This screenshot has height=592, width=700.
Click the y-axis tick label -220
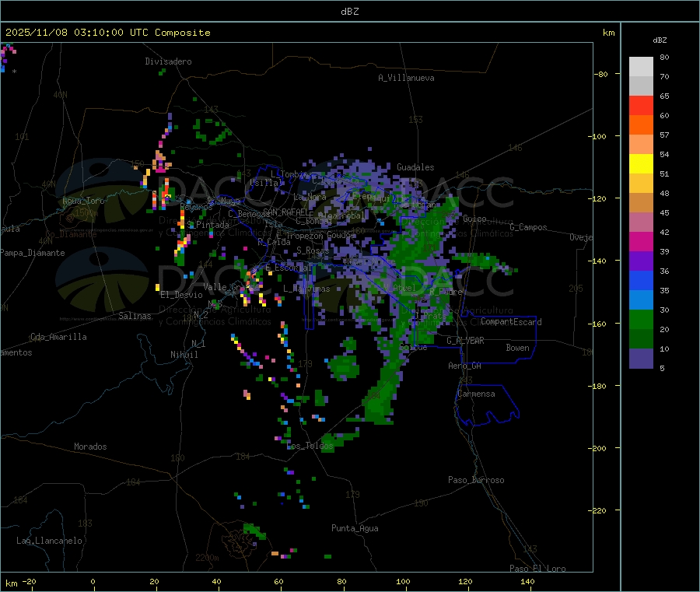(597, 510)
